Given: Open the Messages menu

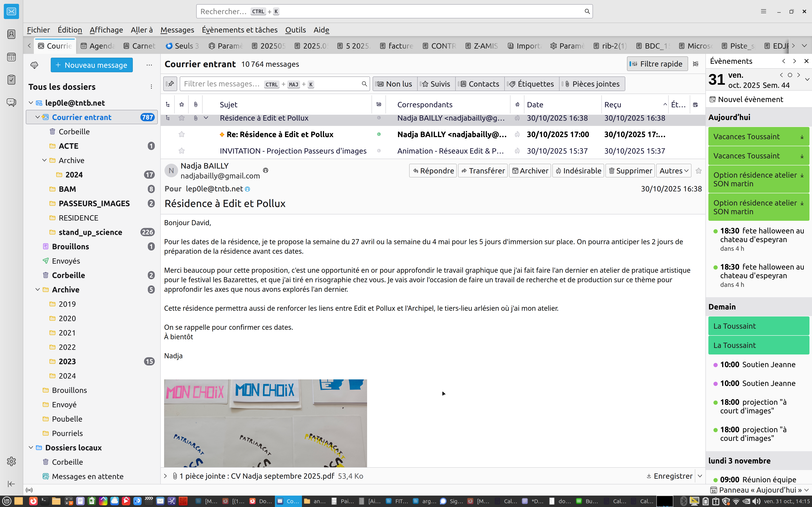Looking at the screenshot, I should pos(177,30).
